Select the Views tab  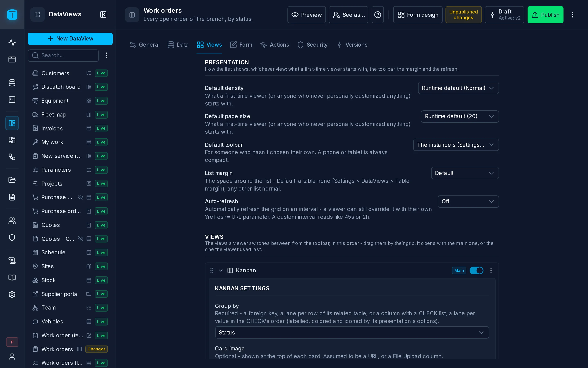[x=209, y=45]
